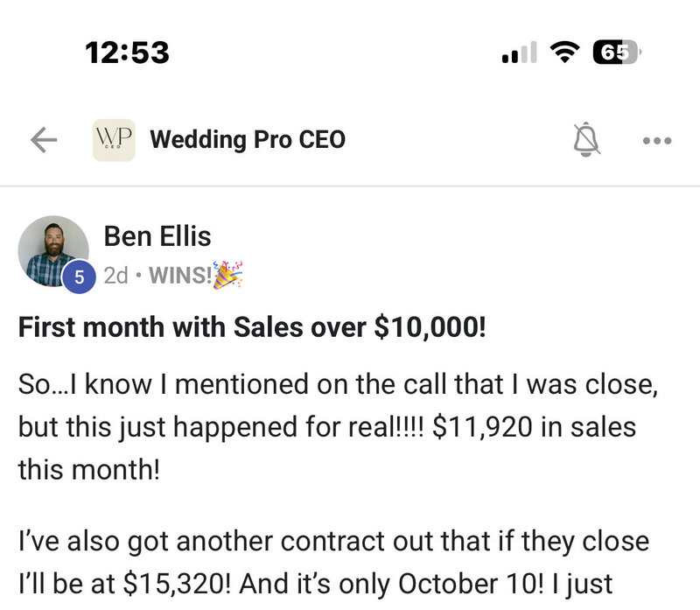Toggle the muted notification bell
This screenshot has height=610, width=700.
(x=587, y=140)
